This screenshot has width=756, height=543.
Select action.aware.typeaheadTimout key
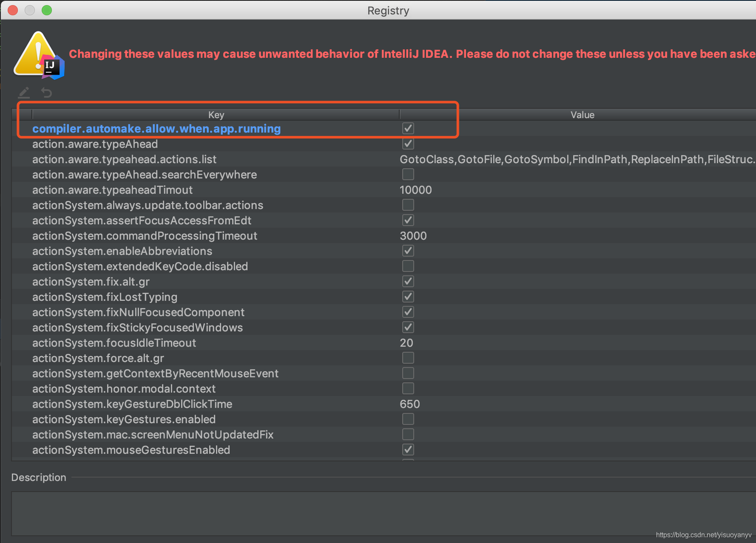click(x=112, y=190)
